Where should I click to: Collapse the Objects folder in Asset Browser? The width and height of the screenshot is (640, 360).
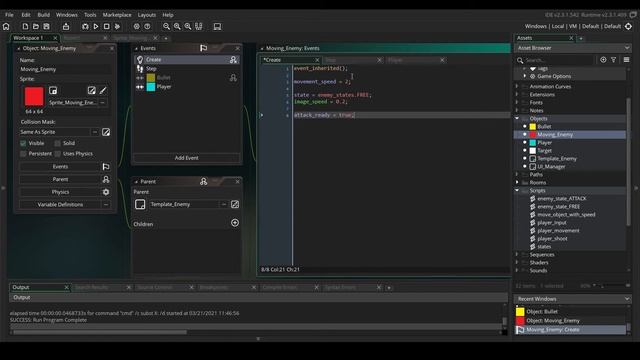pyautogui.click(x=517, y=118)
